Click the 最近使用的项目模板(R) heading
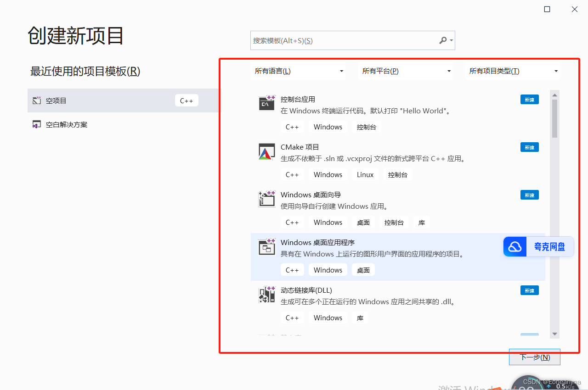This screenshot has width=588, height=390. coord(85,71)
